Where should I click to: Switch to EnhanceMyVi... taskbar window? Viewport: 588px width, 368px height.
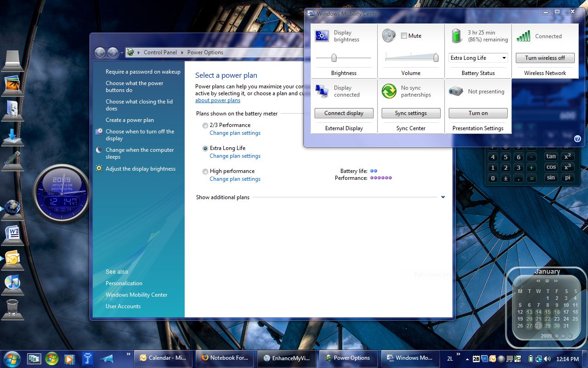click(286, 358)
